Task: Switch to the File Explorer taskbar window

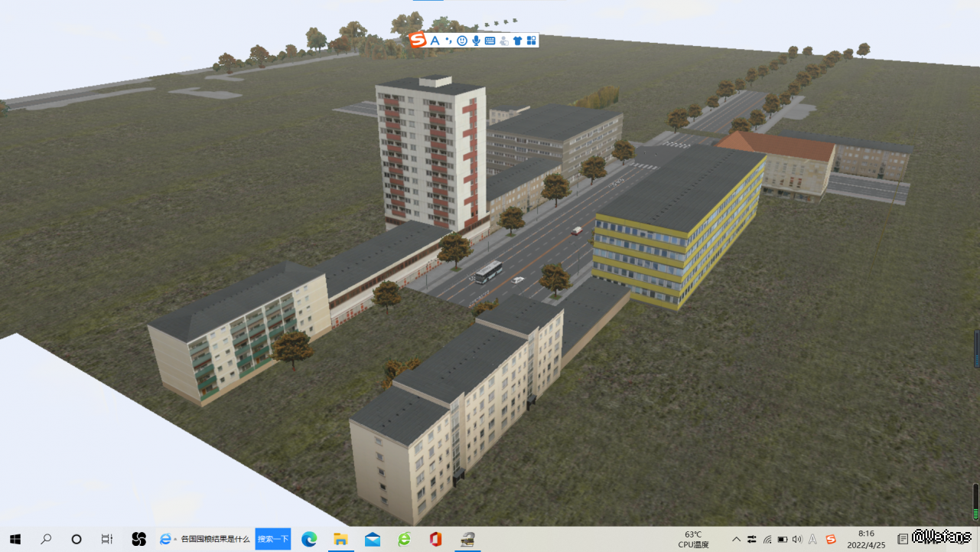Action: [340, 539]
